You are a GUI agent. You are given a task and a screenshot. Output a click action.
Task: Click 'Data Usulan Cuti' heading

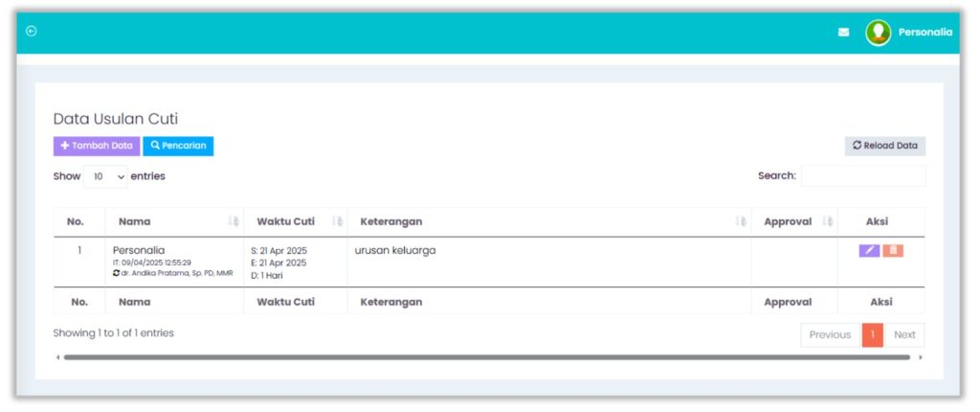pos(116,119)
